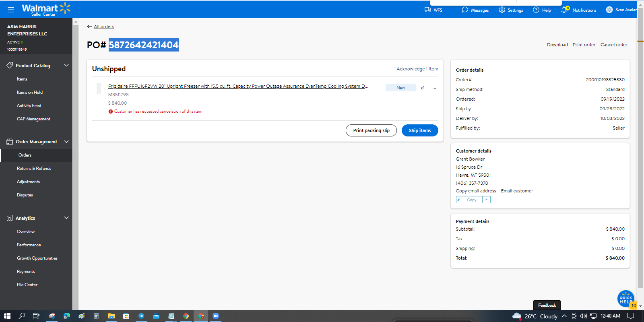
Task: Open the Notifications bell
Action: click(578, 10)
